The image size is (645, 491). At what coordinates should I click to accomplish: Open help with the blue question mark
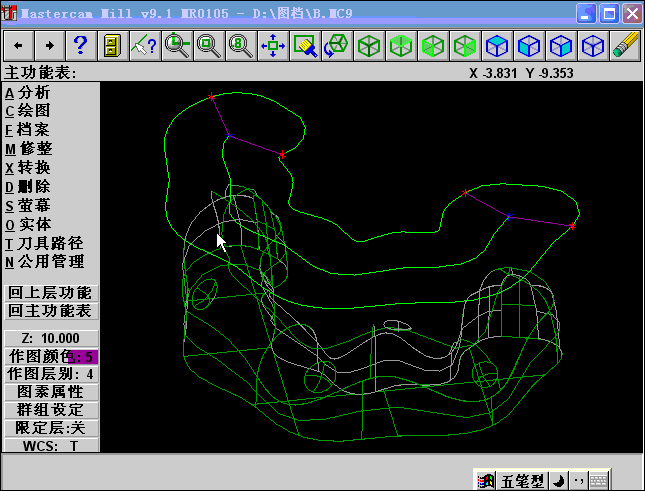(81, 46)
